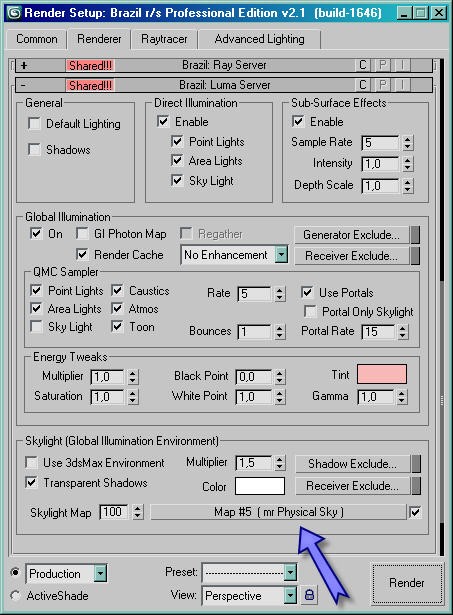Click the QMC Rate spinner arrows

[279, 294]
